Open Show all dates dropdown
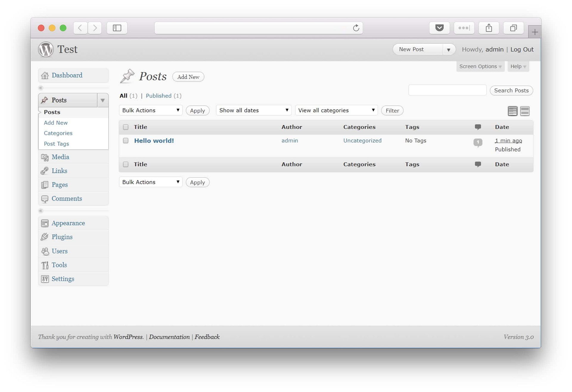572x392 pixels. pyautogui.click(x=254, y=111)
